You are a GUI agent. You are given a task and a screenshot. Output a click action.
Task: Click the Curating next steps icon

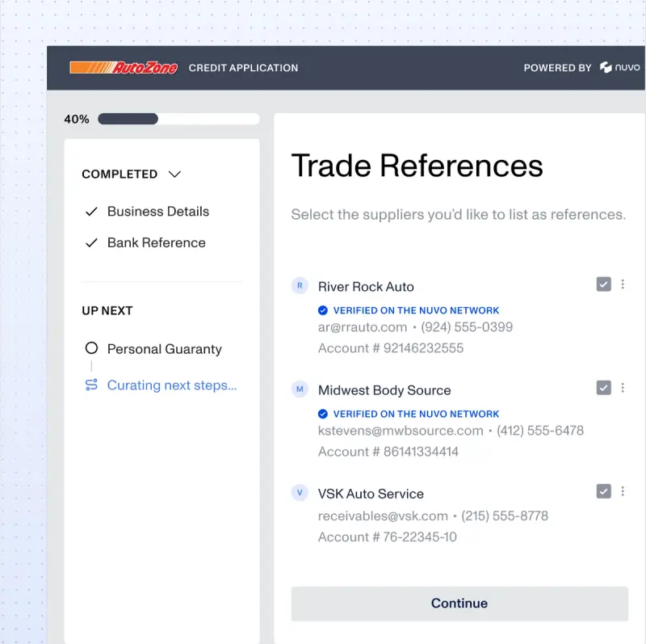[x=91, y=385]
